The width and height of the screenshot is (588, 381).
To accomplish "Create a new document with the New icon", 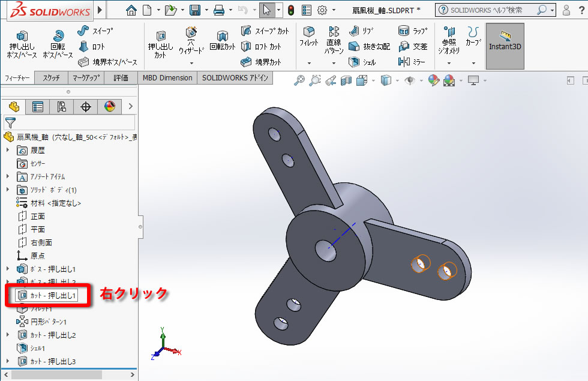I will 148,10.
